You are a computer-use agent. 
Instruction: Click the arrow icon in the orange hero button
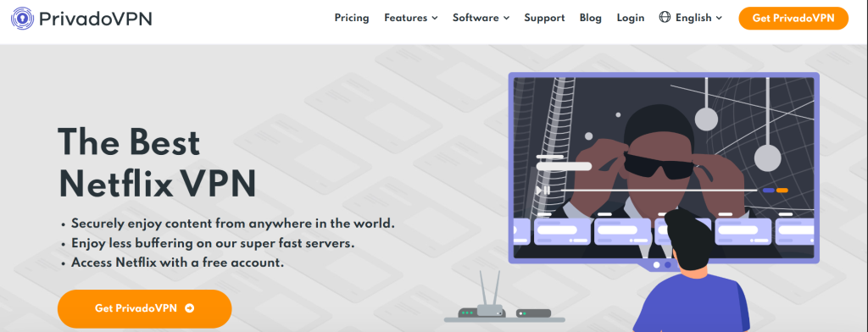pyautogui.click(x=190, y=308)
